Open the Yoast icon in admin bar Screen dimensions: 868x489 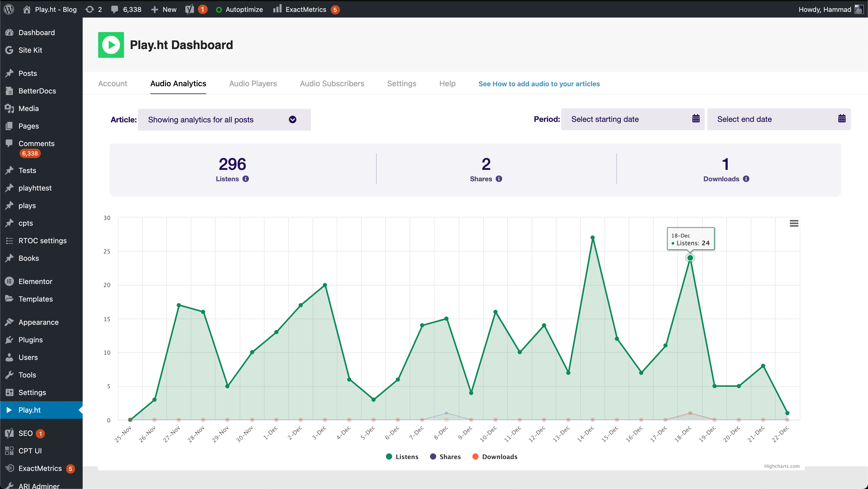tap(190, 9)
